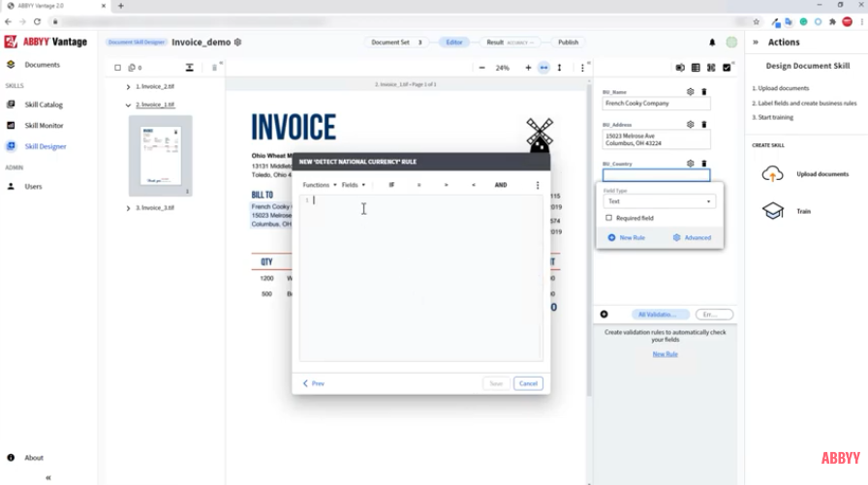Insert greater-than operator in rule editor
Viewport: 868px width, 485px height.
coord(447,185)
